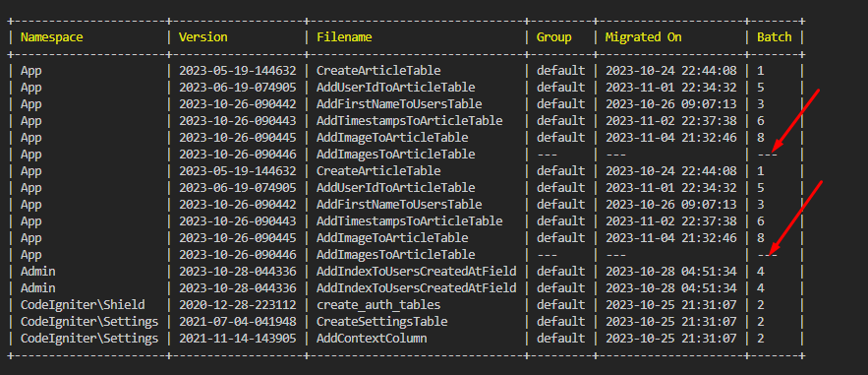Click the Migrated On date in the AddContextColumn row
The width and height of the screenshot is (868, 375).
pos(671,339)
